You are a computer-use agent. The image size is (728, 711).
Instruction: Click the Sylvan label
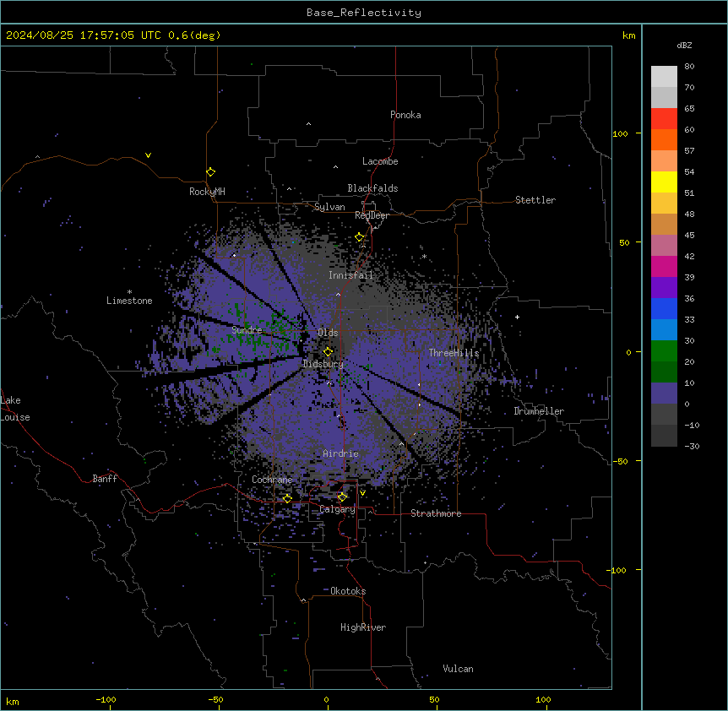click(x=329, y=207)
